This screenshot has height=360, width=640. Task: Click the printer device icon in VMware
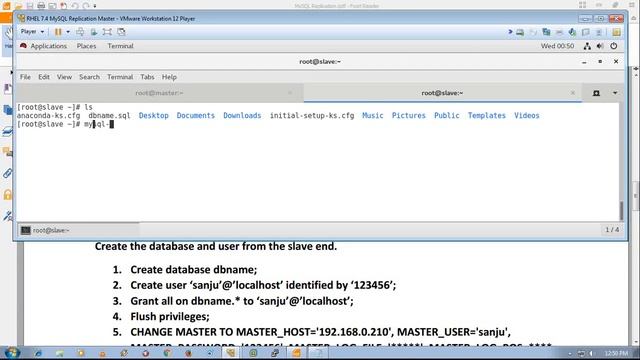[x=559, y=32]
